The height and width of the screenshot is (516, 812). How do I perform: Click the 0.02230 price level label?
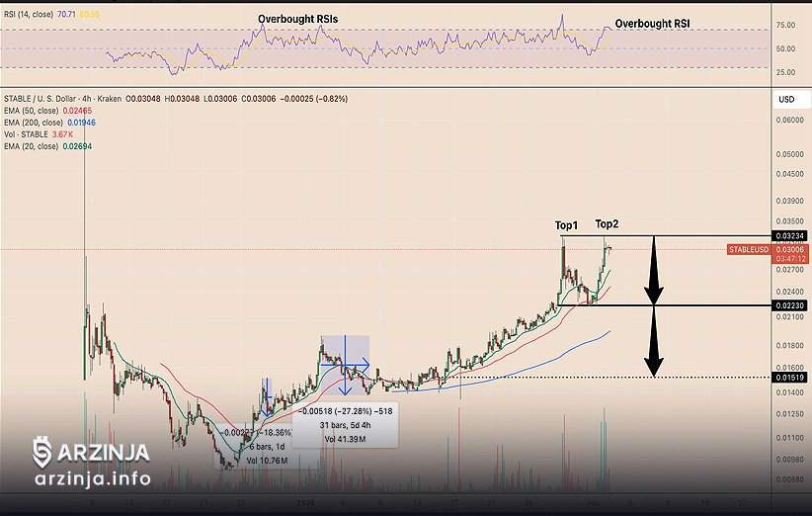point(789,305)
